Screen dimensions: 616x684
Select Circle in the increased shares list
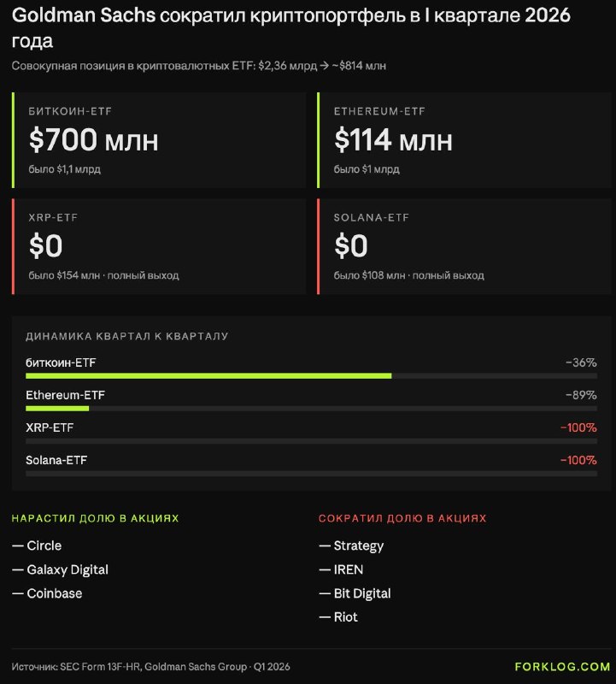point(44,545)
